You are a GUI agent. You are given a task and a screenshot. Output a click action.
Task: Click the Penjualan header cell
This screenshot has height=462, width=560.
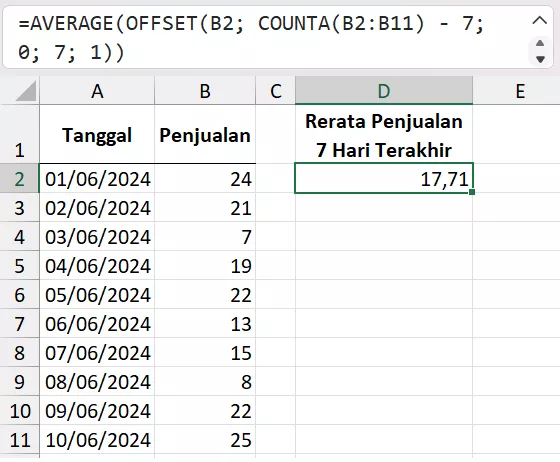(x=205, y=134)
